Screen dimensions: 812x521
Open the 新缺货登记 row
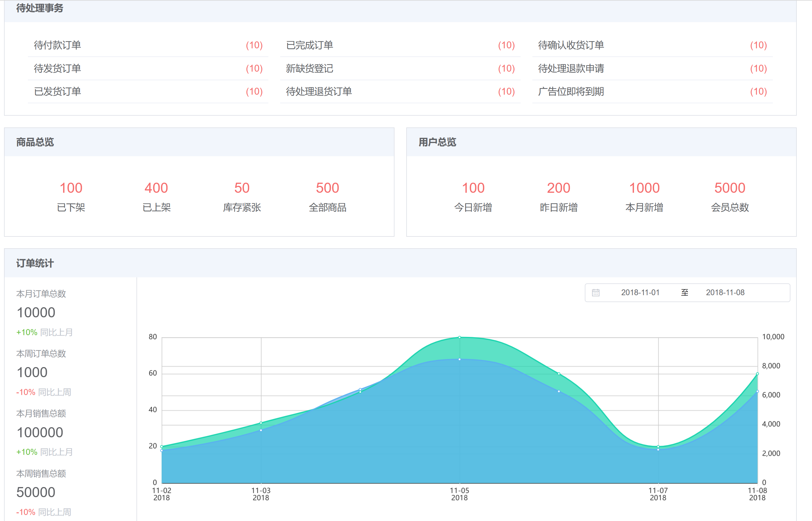tap(400, 68)
